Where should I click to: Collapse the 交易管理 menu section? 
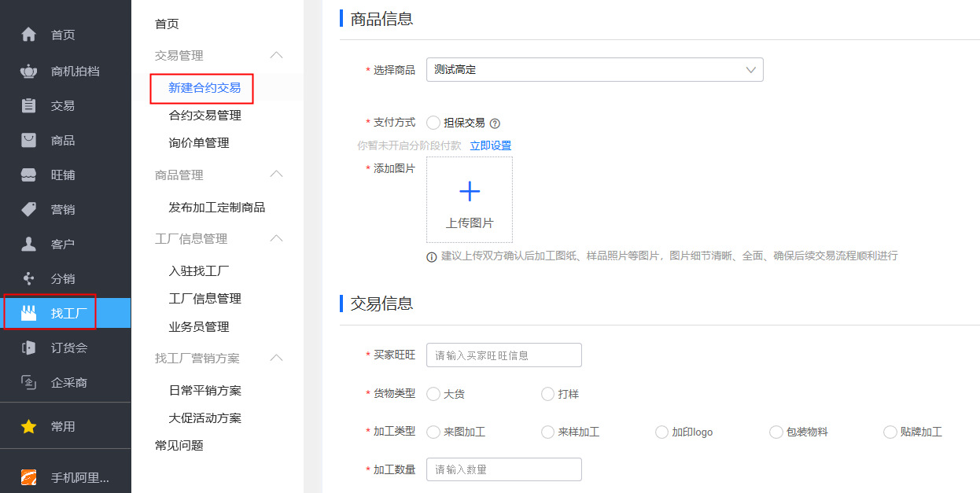tap(276, 55)
